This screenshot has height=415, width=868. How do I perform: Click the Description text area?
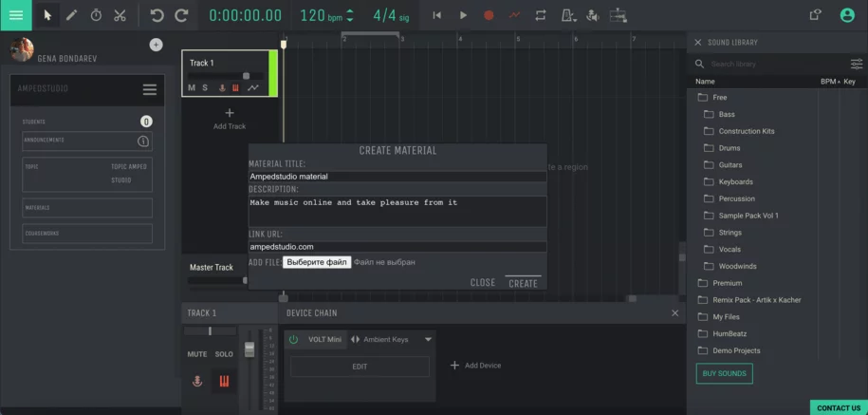(397, 211)
